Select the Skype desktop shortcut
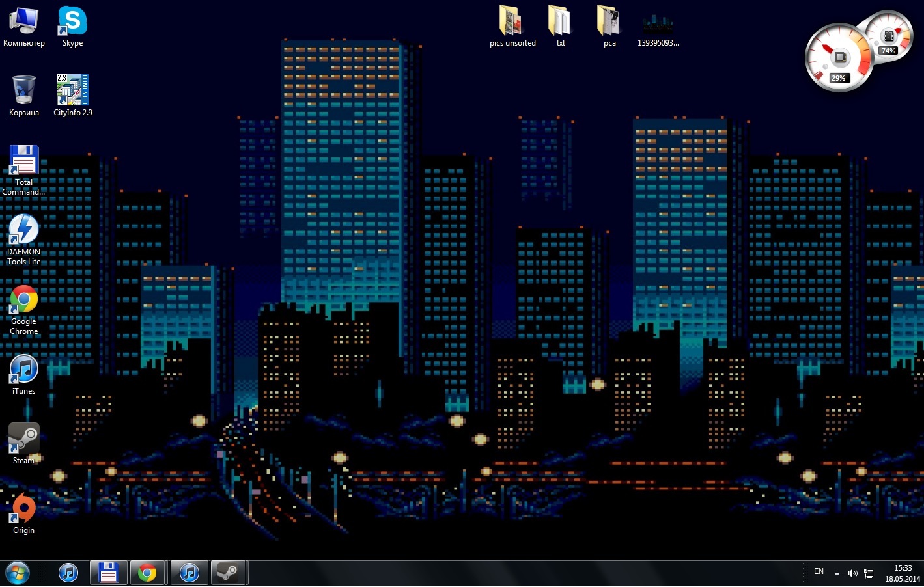 point(72,27)
